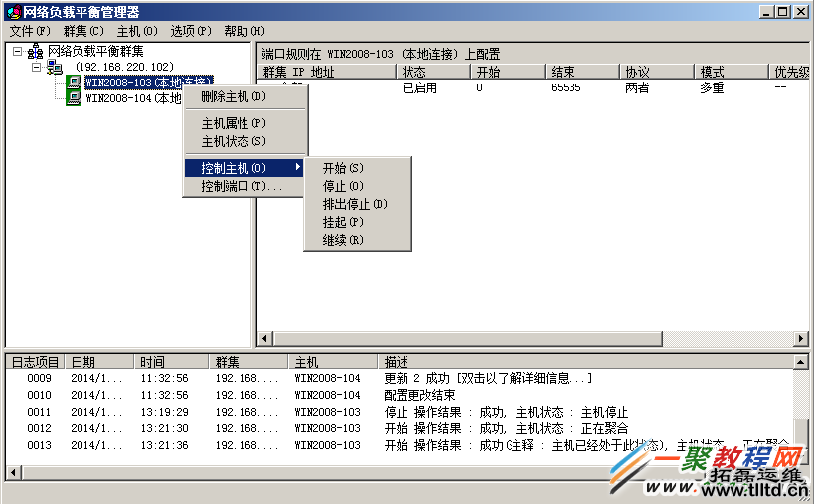The image size is (814, 504).
Task: Click the 描述 log column header
Action: click(x=585, y=362)
